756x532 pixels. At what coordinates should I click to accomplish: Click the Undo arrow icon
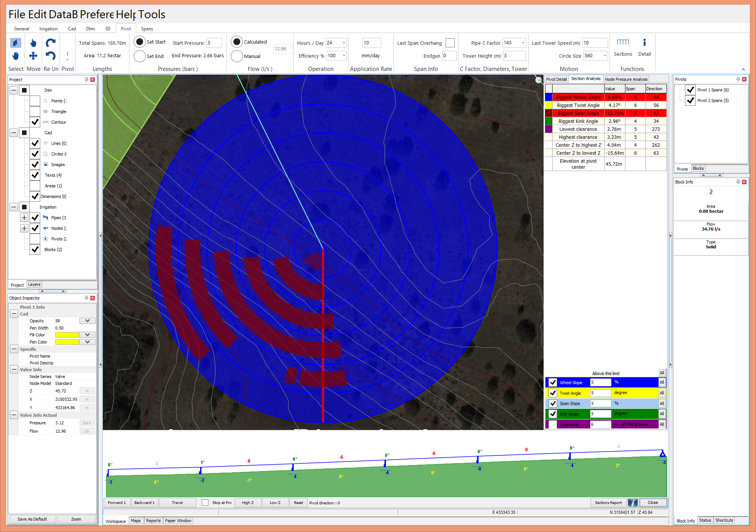pos(50,56)
